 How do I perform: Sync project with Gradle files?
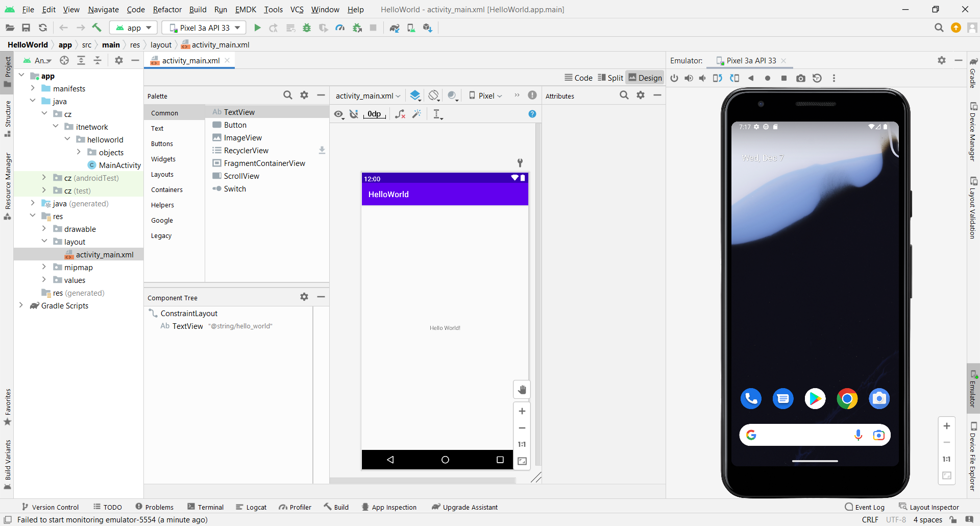click(x=394, y=28)
